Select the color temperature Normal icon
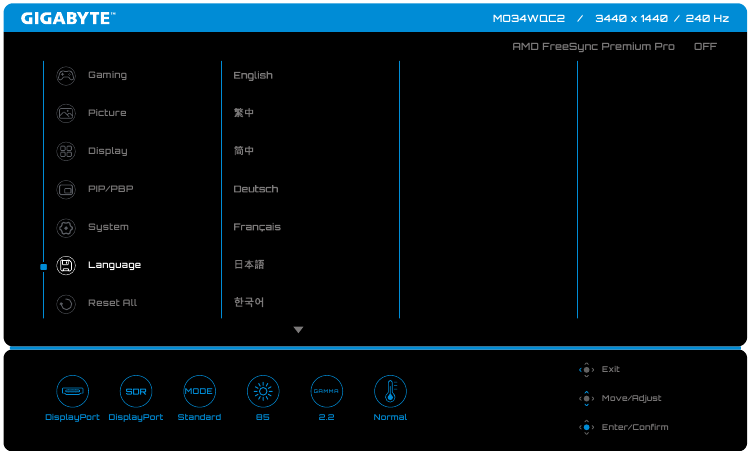 click(x=390, y=391)
